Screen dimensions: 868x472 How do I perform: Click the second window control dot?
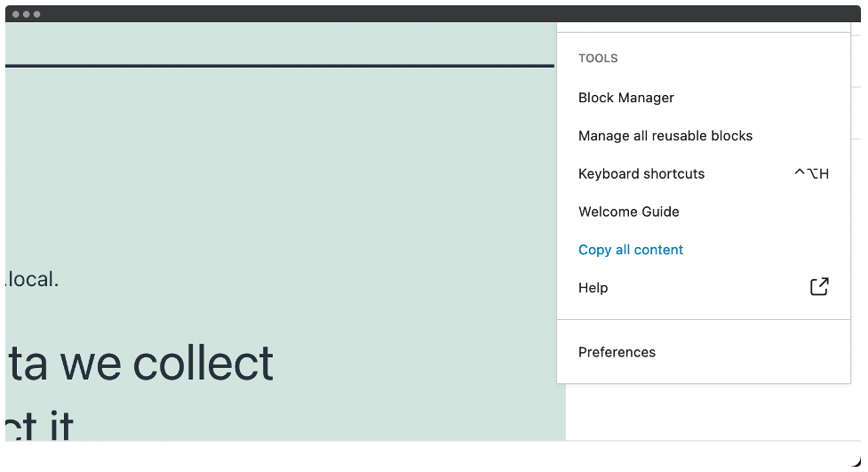coord(26,14)
